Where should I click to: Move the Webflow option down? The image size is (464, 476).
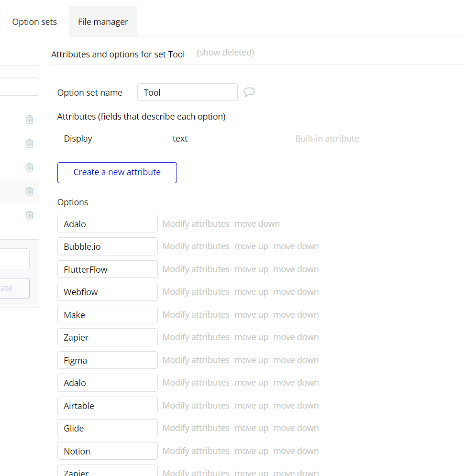pyautogui.click(x=296, y=292)
